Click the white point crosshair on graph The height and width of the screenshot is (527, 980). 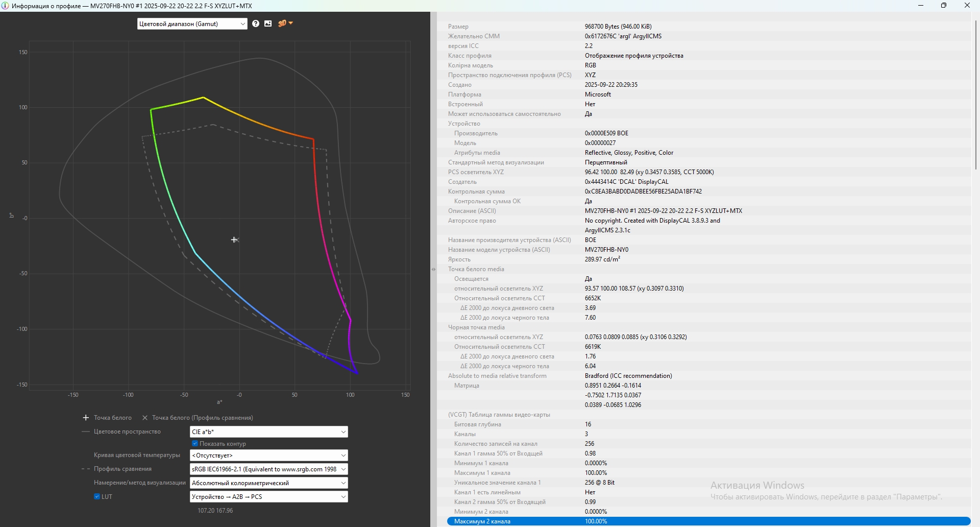(x=234, y=239)
